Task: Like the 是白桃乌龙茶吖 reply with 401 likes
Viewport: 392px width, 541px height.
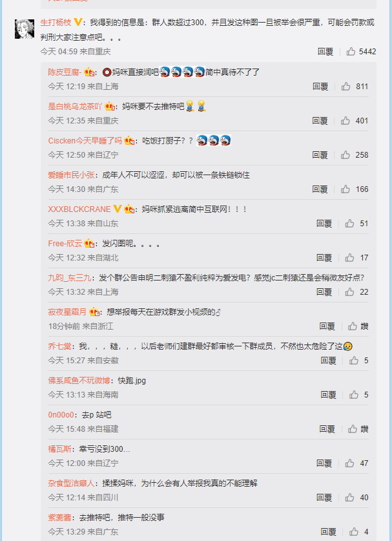Action: [x=346, y=120]
